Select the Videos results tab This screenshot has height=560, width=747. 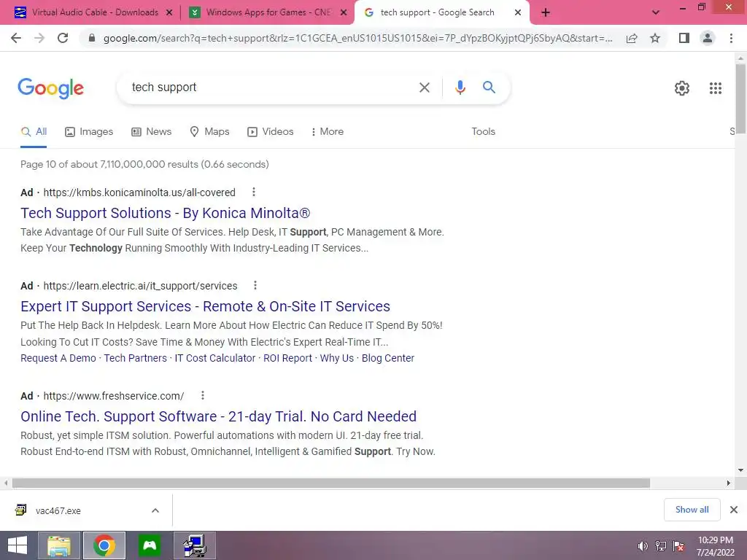[270, 131]
